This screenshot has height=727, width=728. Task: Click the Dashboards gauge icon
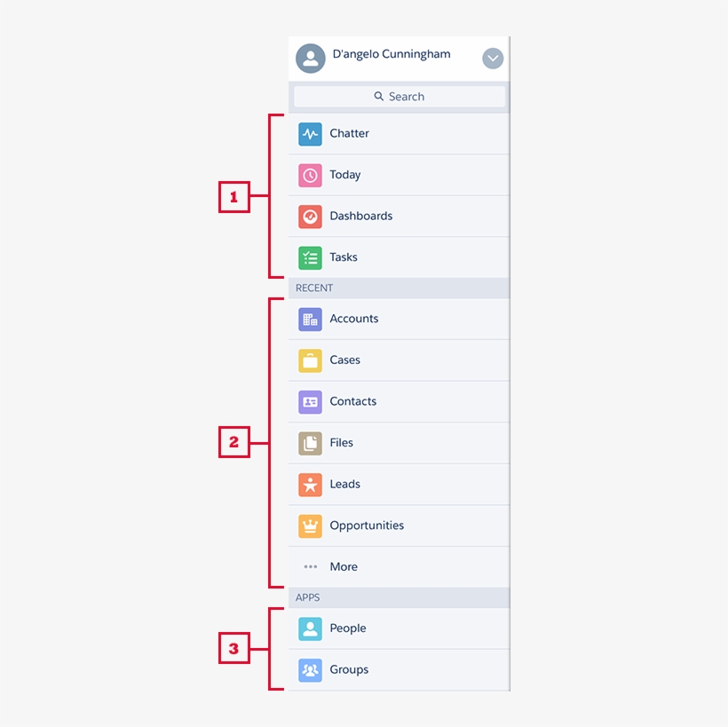point(310,216)
